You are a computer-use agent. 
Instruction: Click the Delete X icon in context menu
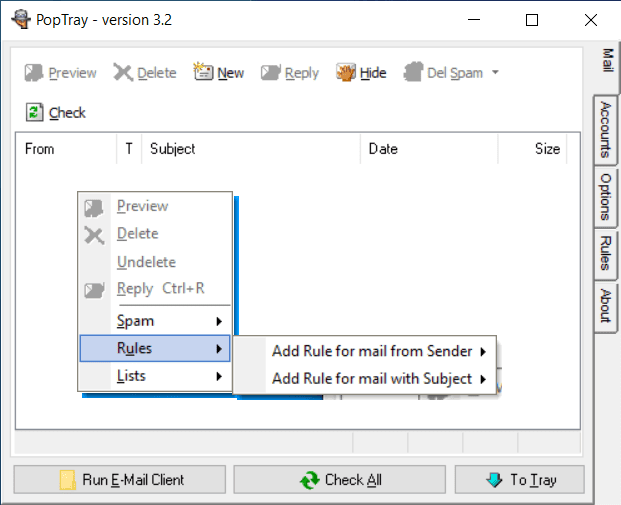point(94,236)
